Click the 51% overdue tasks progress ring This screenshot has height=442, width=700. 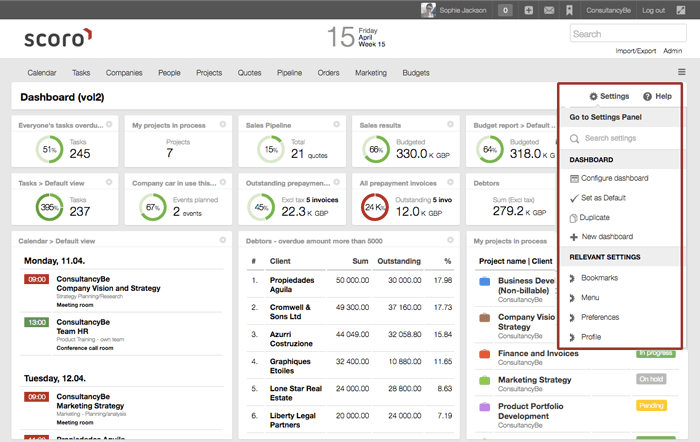[x=48, y=150]
